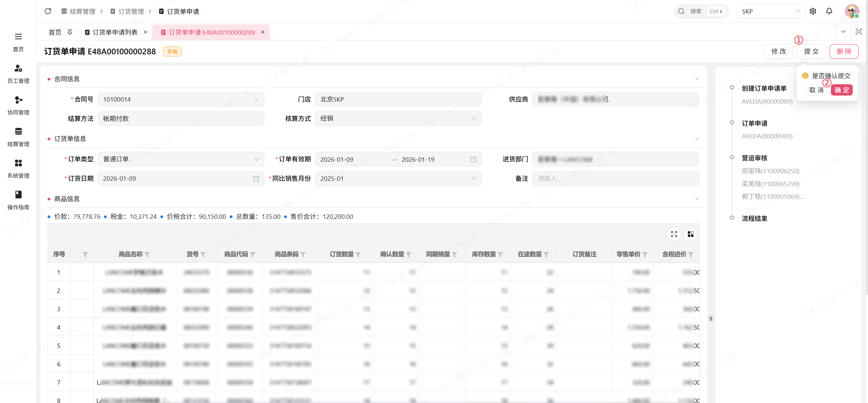Click 订货管理 in the breadcrumb
The height and width of the screenshot is (403, 868).
tap(131, 11)
